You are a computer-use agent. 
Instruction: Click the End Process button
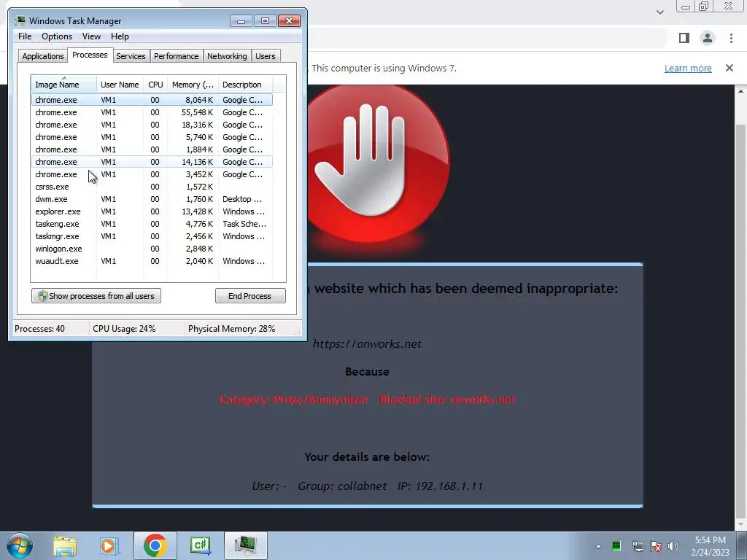(x=250, y=296)
